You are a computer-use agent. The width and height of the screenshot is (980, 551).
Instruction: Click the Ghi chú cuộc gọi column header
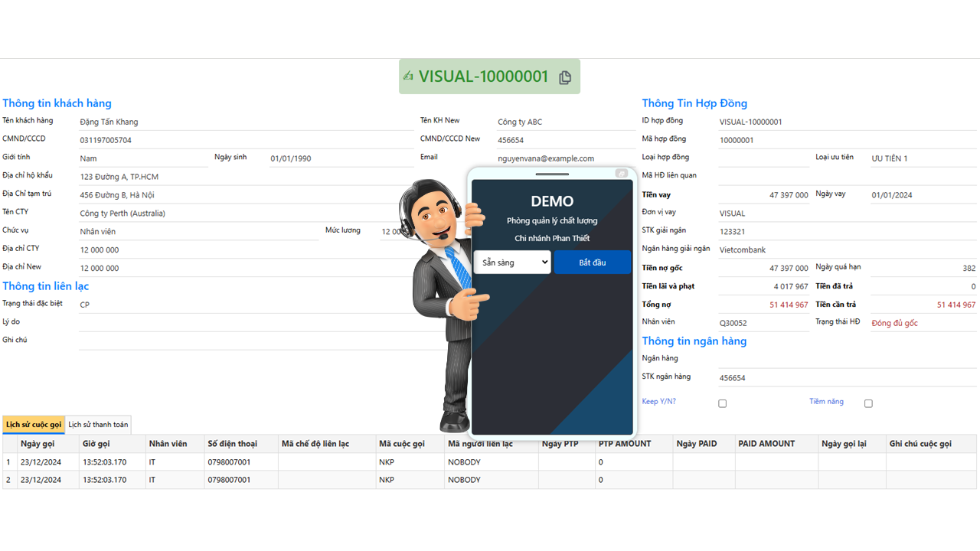tap(931, 444)
